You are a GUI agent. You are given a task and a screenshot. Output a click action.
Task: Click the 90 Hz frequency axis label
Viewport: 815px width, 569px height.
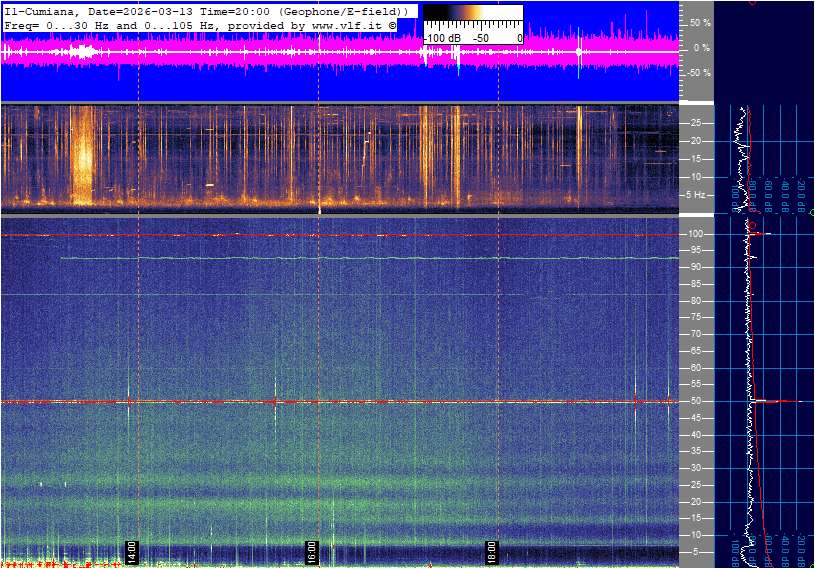(x=697, y=267)
